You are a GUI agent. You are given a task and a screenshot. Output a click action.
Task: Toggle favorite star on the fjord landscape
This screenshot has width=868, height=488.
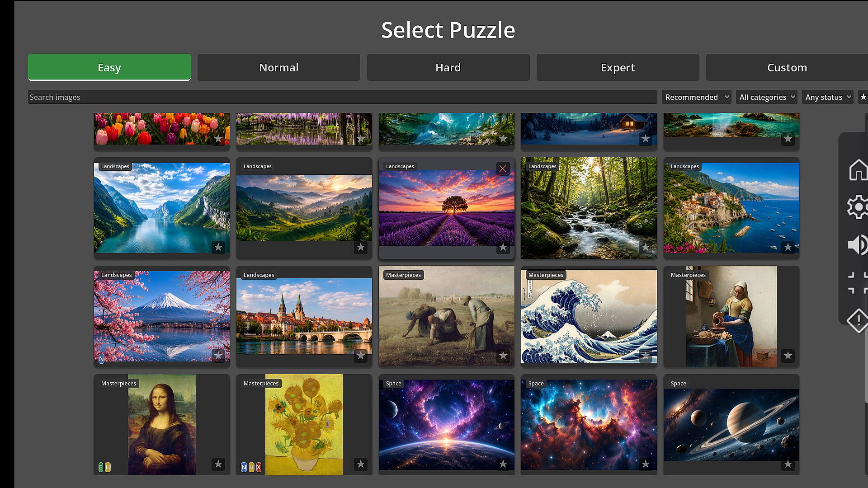[x=218, y=247]
